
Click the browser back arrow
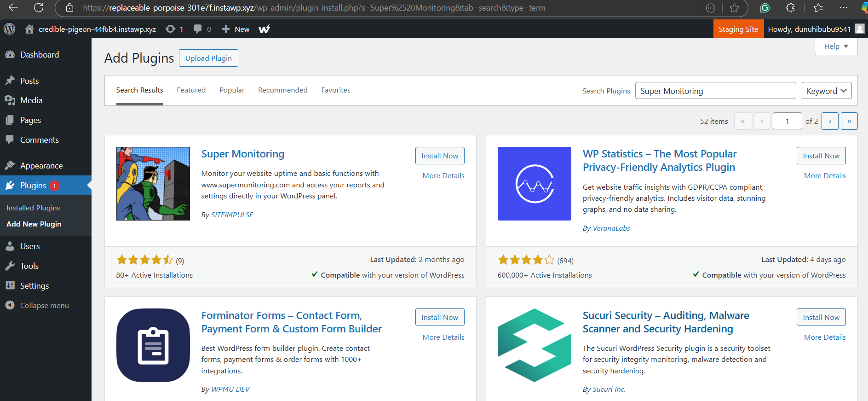pyautogui.click(x=13, y=7)
